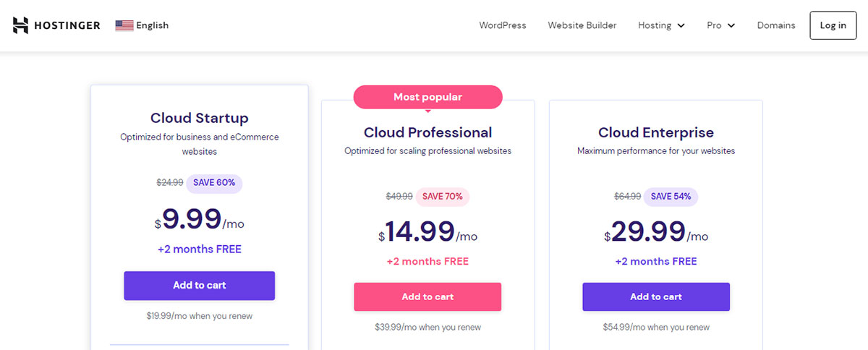Image resolution: width=868 pixels, height=350 pixels.
Task: Click the 29.99 price amount
Action: click(x=648, y=231)
